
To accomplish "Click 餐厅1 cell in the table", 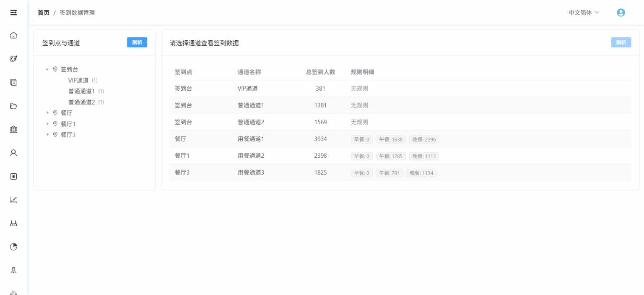I will (x=182, y=156).
